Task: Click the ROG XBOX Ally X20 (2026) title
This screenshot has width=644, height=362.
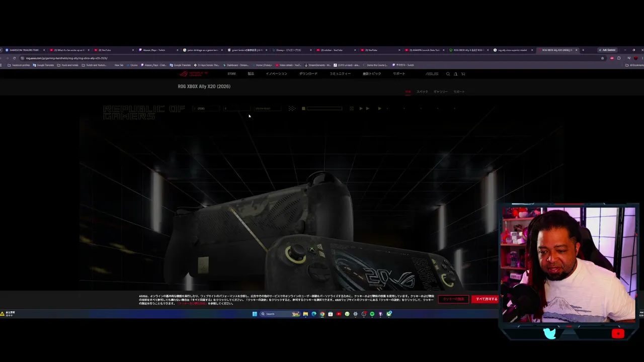Action: click(204, 86)
